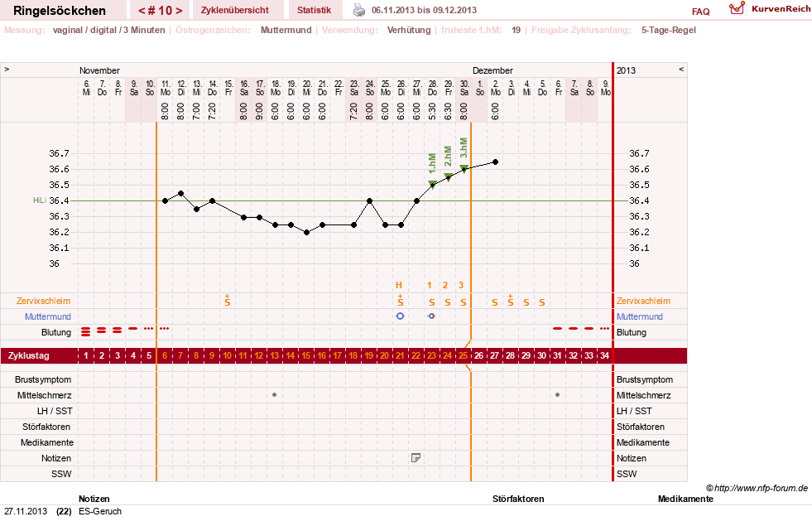The width and height of the screenshot is (812, 531).
Task: Click the S+ cervical mucus symbol on 3 December
Action: 510,301
